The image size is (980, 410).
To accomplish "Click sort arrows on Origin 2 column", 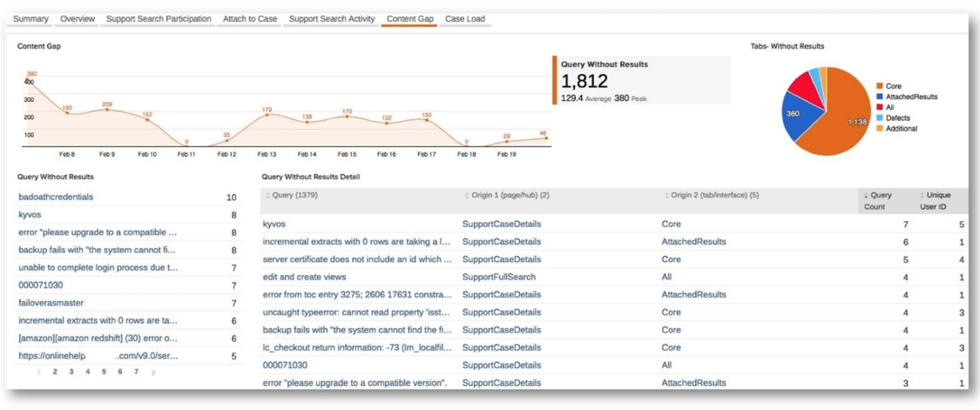I will coord(666,196).
